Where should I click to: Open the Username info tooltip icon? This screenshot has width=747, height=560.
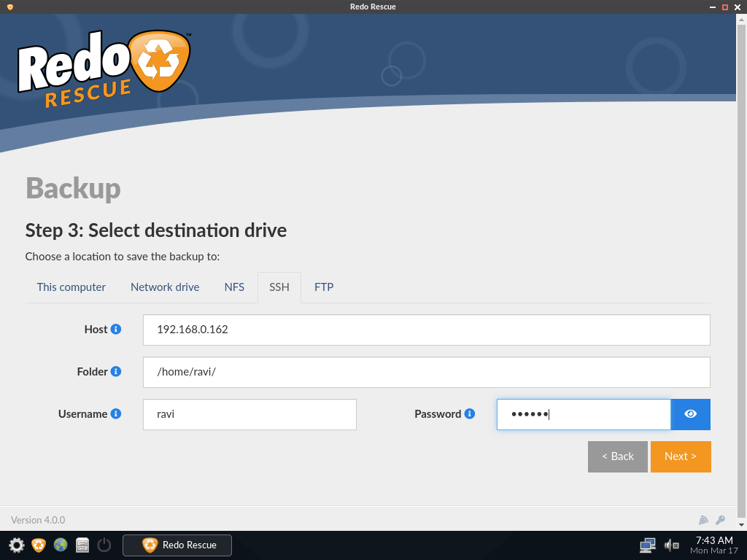(x=115, y=413)
